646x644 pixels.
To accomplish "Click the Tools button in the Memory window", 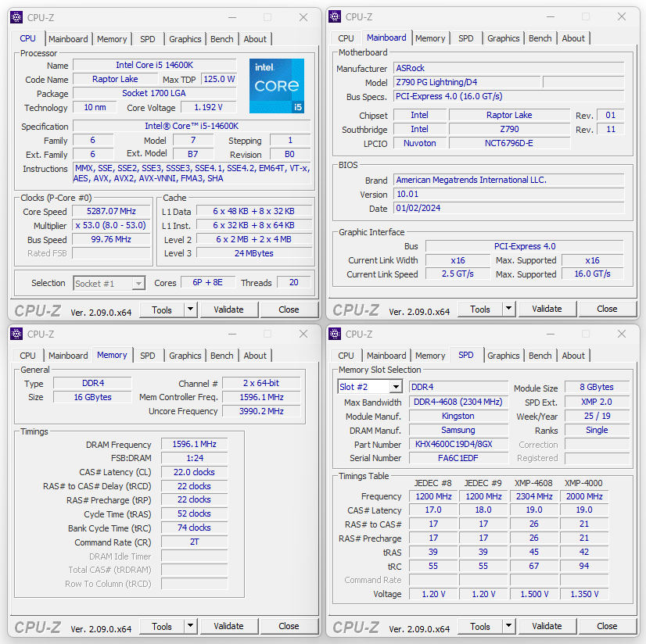I will (x=162, y=626).
